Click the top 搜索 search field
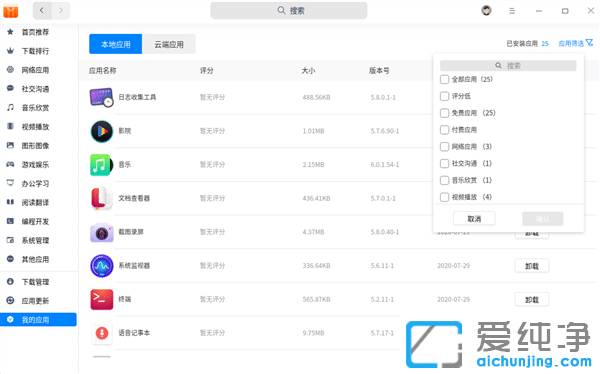This screenshot has height=374, width=600. click(x=289, y=10)
